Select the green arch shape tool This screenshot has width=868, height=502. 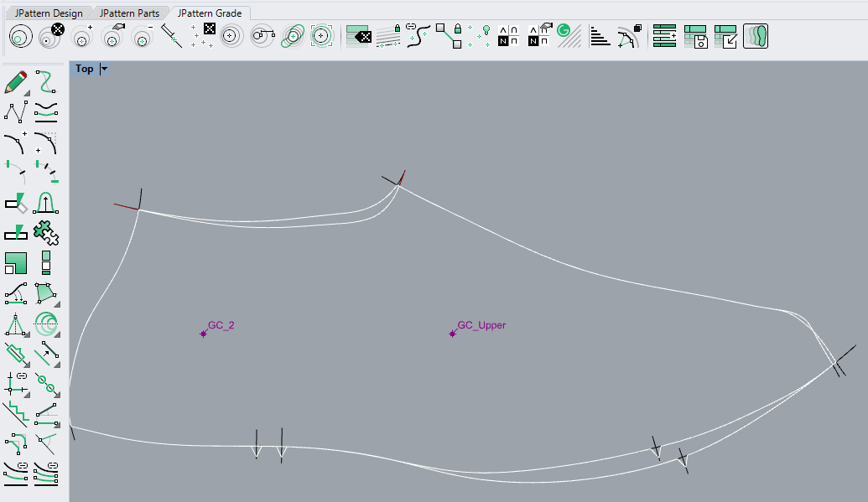pyautogui.click(x=45, y=202)
